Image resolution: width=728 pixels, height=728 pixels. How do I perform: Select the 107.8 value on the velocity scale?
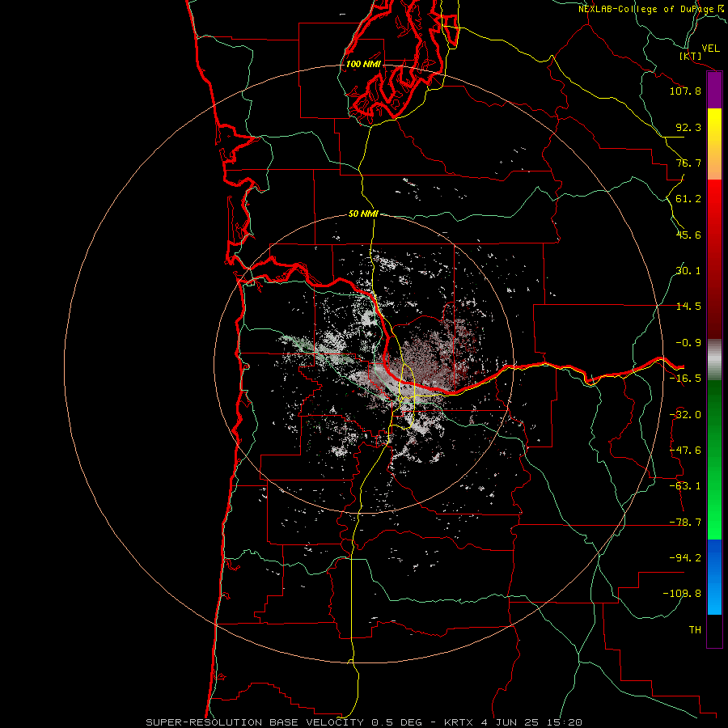pyautogui.click(x=685, y=91)
